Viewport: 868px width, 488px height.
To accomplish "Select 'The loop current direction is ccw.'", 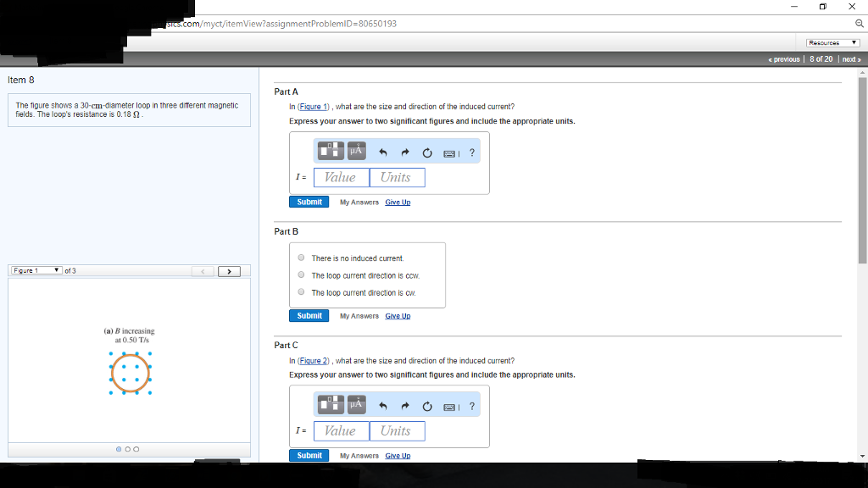I will (x=300, y=274).
